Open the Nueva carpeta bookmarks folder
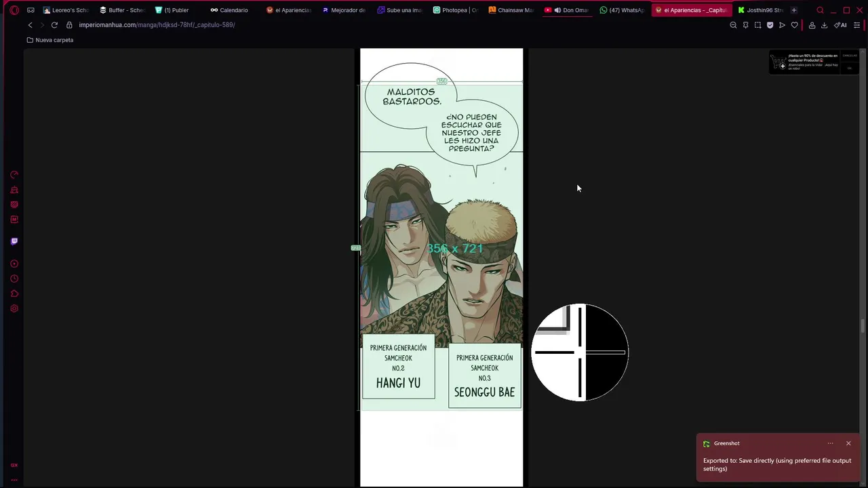The image size is (868, 488). pyautogui.click(x=50, y=40)
